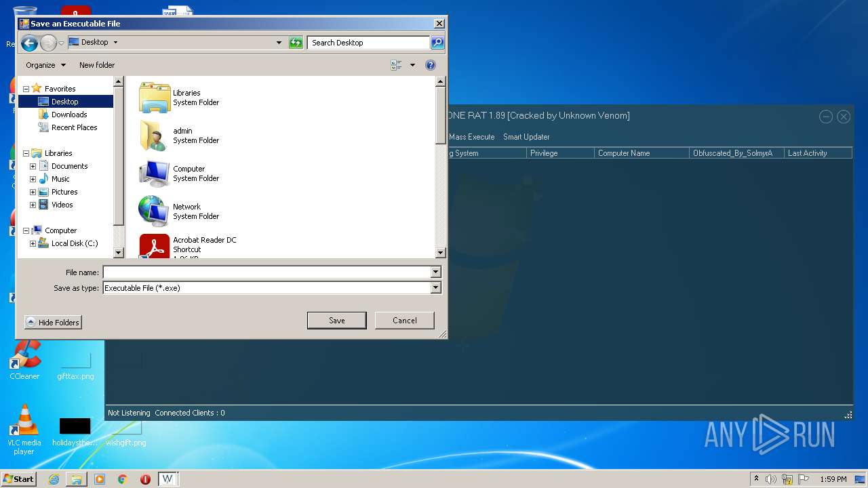Open CCleaner desktop shortcut
The image size is (868, 488).
coord(24,358)
